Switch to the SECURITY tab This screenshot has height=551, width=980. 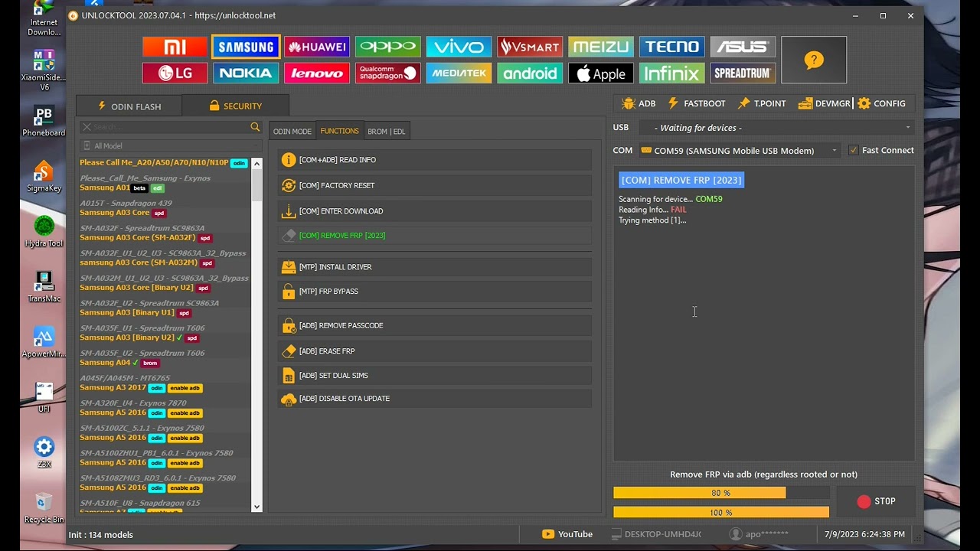pyautogui.click(x=235, y=106)
